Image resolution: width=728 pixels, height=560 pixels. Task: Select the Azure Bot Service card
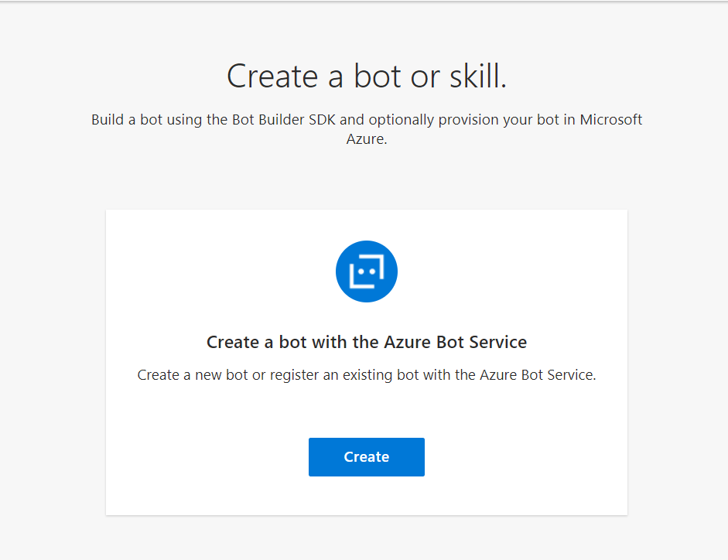(x=366, y=361)
